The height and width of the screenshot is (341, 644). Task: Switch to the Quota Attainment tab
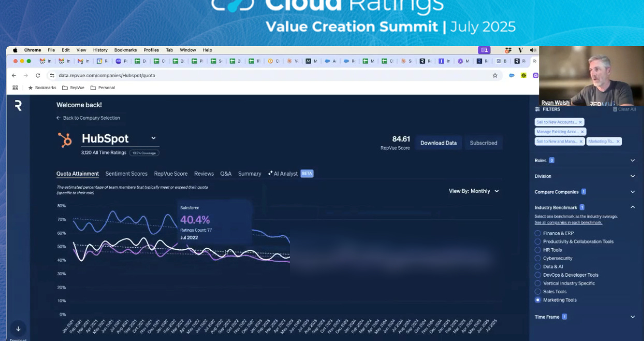[x=78, y=174]
